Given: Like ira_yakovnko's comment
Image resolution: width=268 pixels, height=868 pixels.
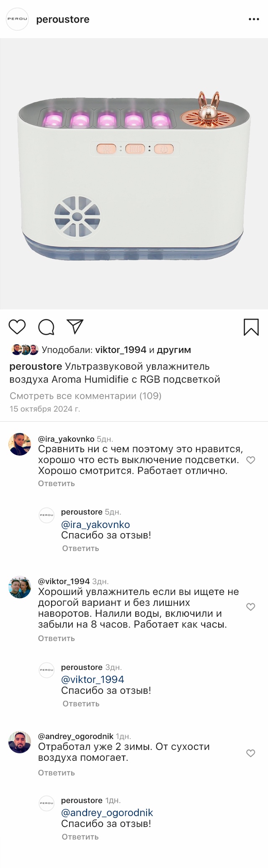Looking at the screenshot, I should click(250, 460).
